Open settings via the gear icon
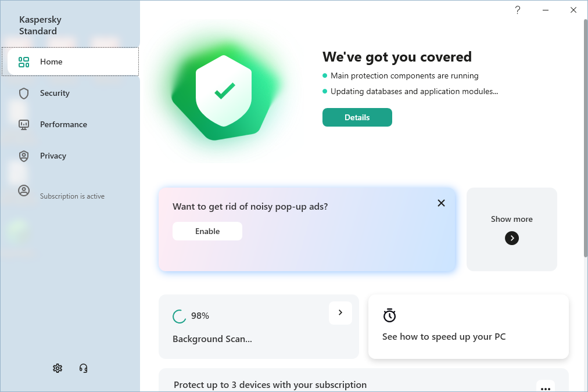Image resolution: width=588 pixels, height=392 pixels. [58, 368]
